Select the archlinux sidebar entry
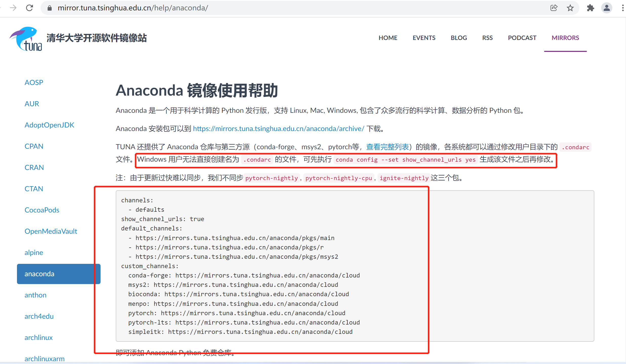Screen dimensions: 626x364 [38, 337]
